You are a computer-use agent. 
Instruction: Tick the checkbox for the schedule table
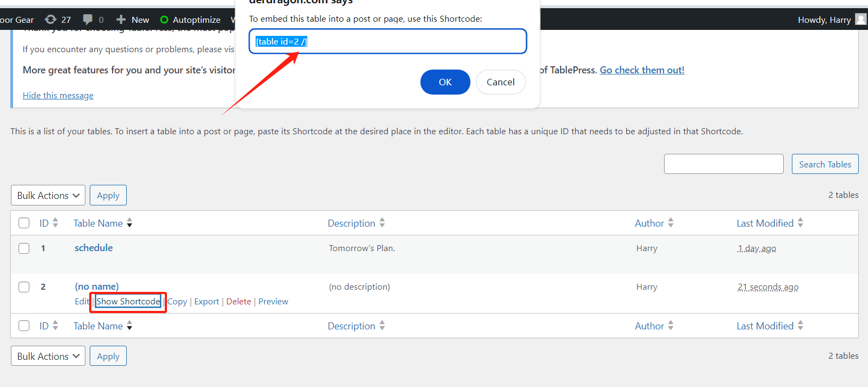pyautogui.click(x=24, y=248)
